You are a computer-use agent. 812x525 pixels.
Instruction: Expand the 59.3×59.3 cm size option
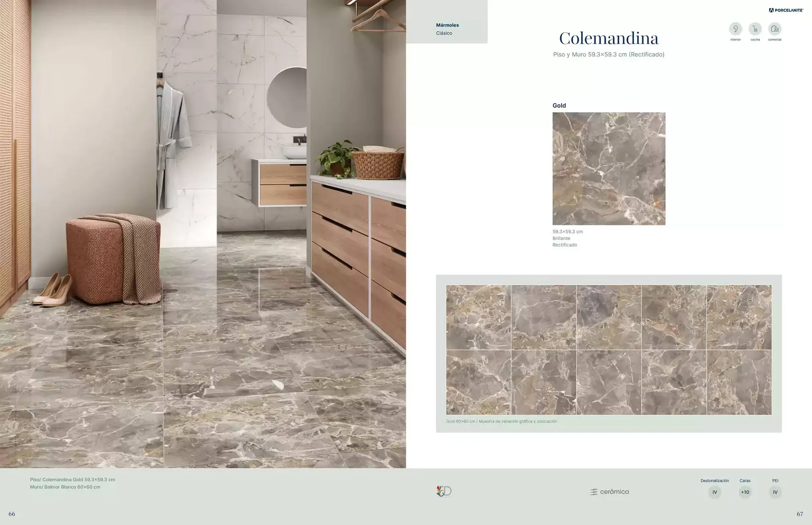tap(568, 231)
